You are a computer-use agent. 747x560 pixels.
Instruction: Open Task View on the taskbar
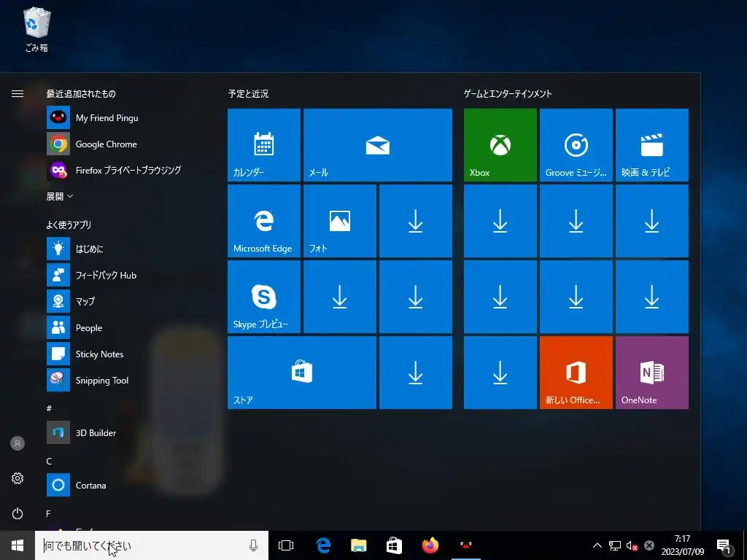[286, 545]
